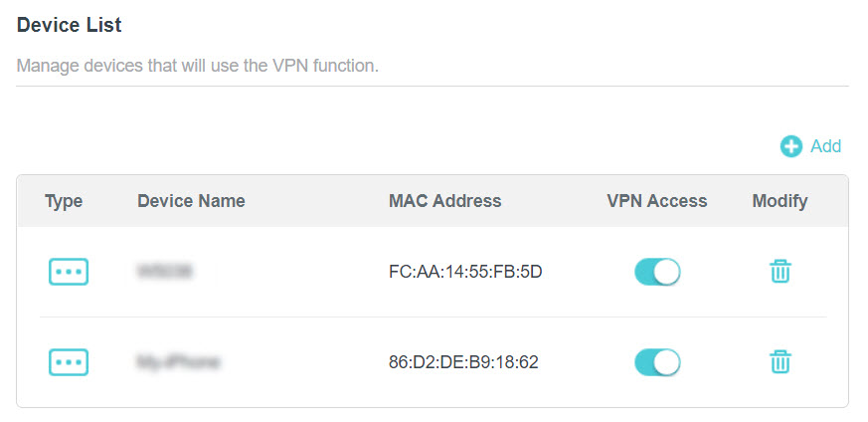Image resolution: width=868 pixels, height=422 pixels.
Task: Click the VPN Access column header
Action: pos(657,201)
